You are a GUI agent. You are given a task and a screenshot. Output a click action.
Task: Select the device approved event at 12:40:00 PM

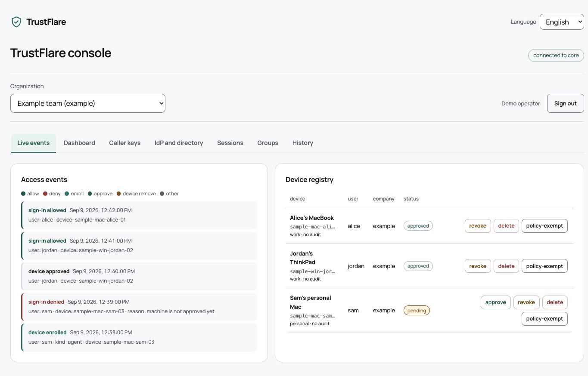(x=139, y=276)
